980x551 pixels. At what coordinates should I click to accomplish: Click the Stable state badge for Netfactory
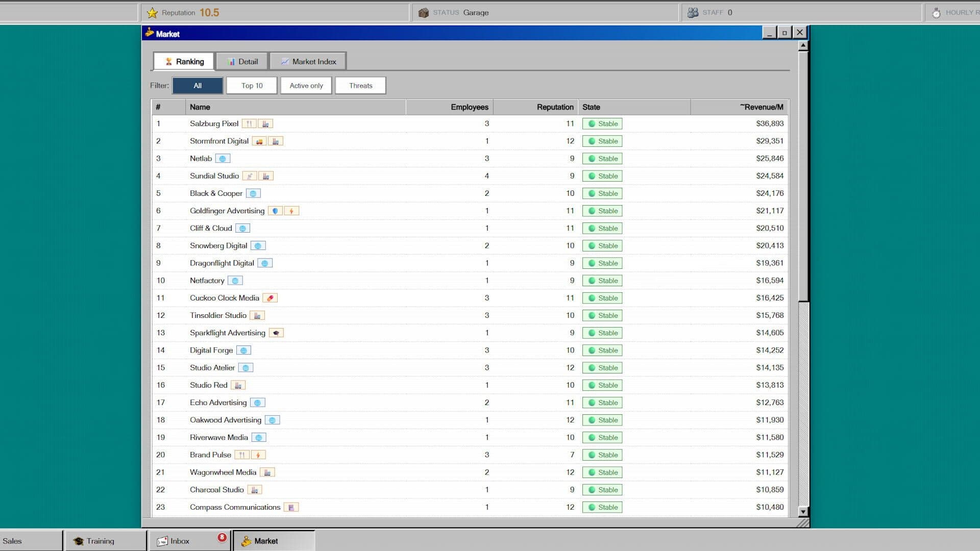tap(602, 281)
